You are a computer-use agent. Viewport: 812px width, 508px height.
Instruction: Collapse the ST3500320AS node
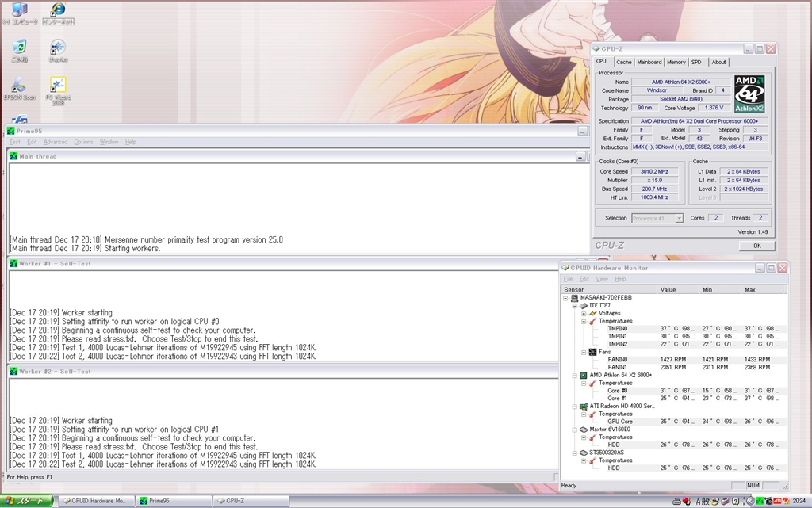575,453
